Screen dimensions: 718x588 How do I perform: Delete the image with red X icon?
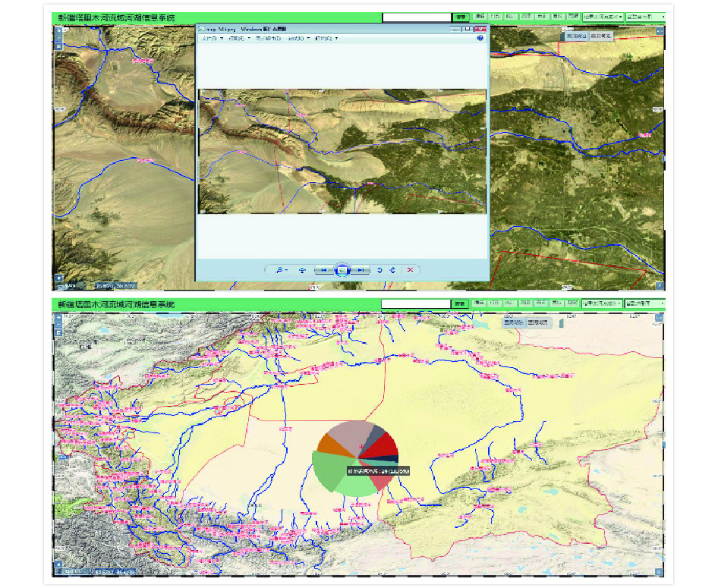tap(411, 270)
